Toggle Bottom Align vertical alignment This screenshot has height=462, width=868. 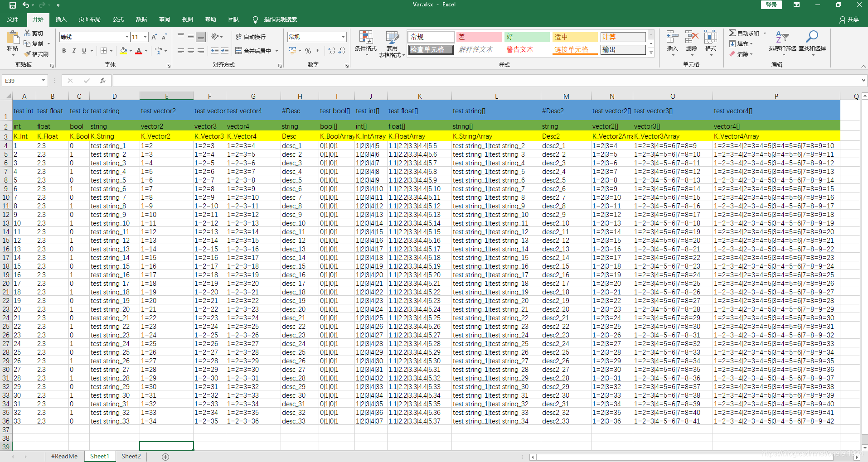pos(201,37)
